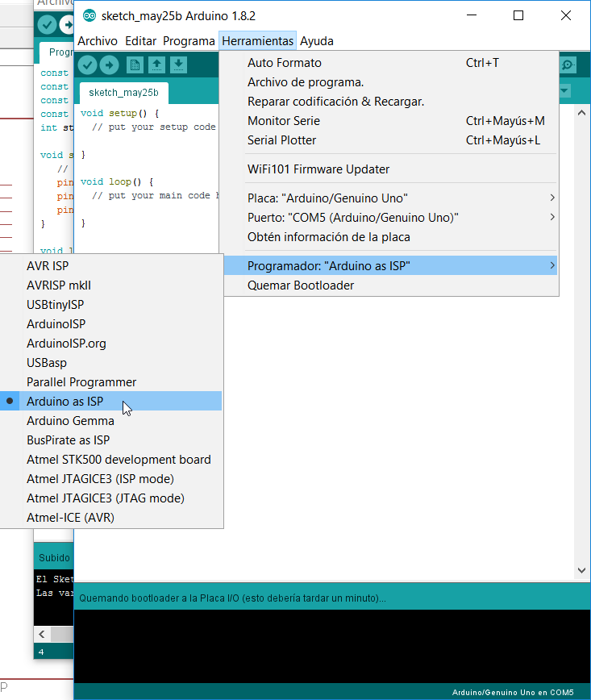Select the Arduino as ISP radio option
This screenshot has width=591, height=700.
point(110,402)
